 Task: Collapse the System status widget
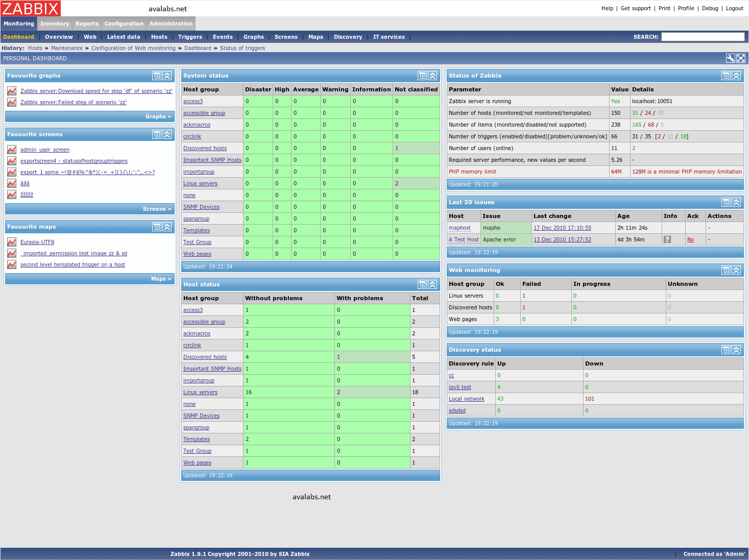coord(432,76)
